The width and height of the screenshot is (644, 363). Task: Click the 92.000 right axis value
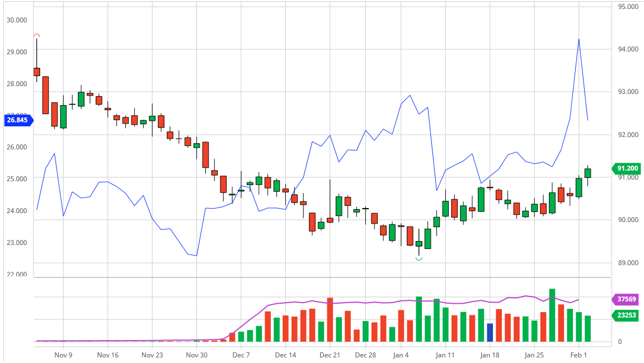coord(628,134)
